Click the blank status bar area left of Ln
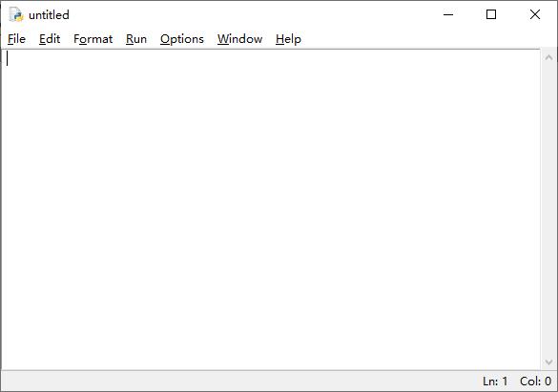Viewport: 558px width, 392px height. tap(240, 382)
